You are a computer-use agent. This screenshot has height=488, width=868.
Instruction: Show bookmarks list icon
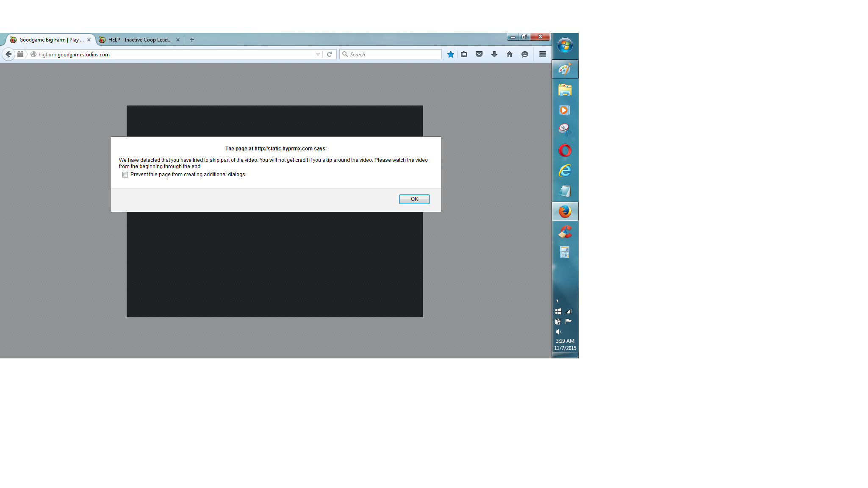pos(464,54)
